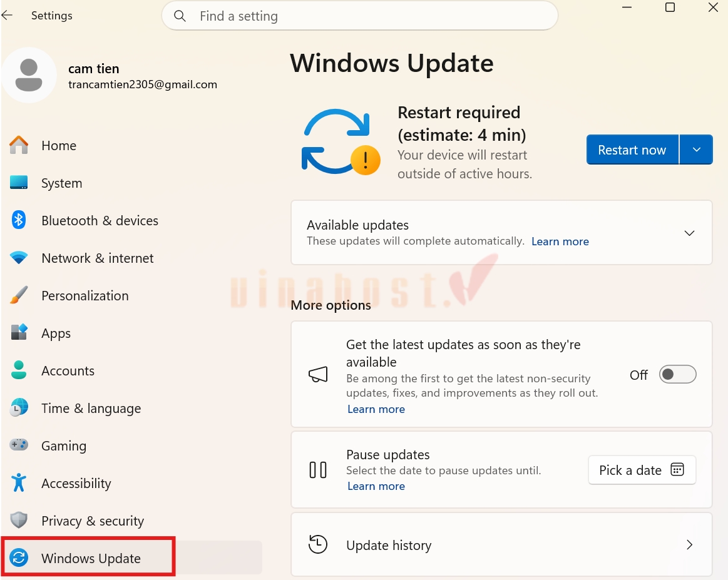Click Learn more under Pause updates

[x=376, y=486]
